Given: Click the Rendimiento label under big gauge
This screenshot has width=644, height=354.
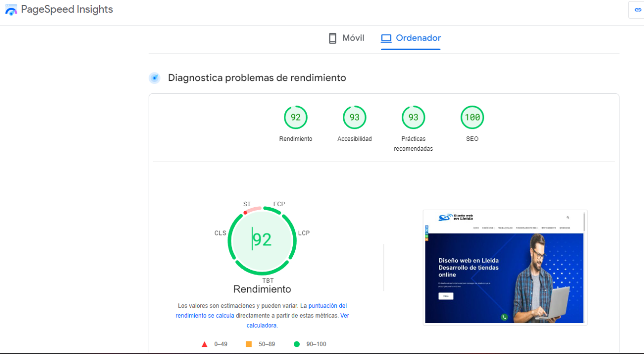Looking at the screenshot, I should 262,289.
